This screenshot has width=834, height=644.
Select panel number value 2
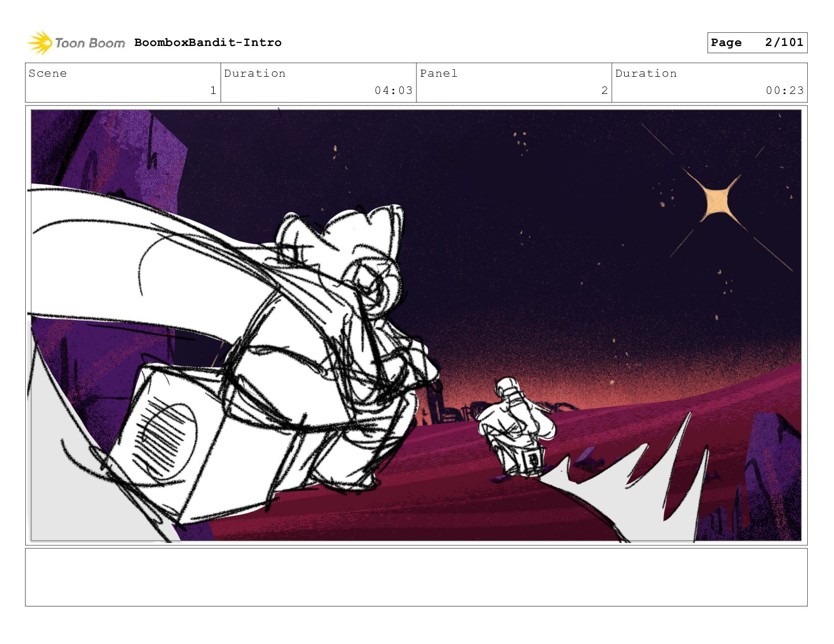[x=605, y=90]
